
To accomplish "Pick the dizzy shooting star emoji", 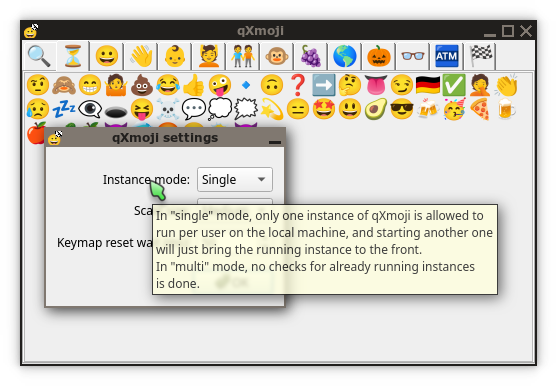I will (x=272, y=109).
